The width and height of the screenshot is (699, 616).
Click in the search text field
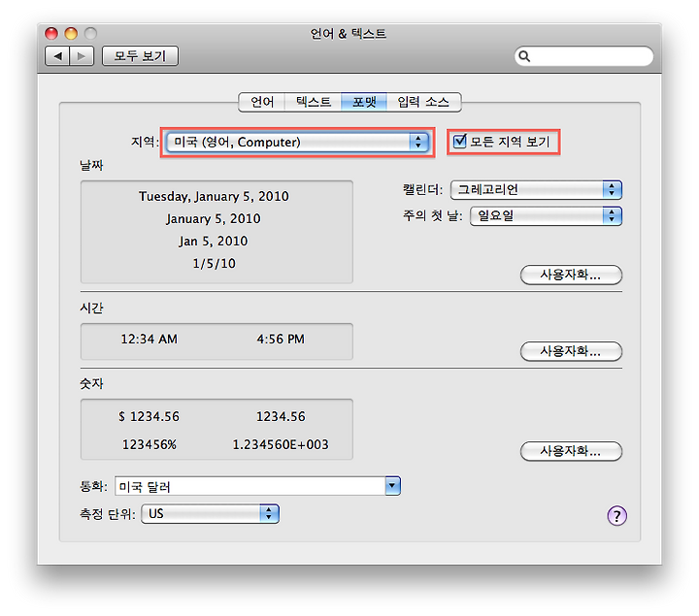(x=584, y=56)
